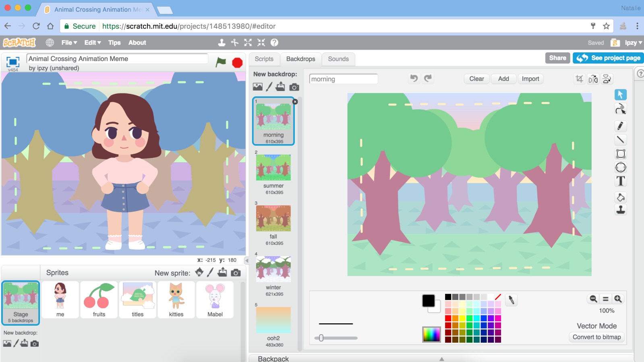Toggle full screen stage mode
Screen dimensions: 644x362
(x=13, y=62)
